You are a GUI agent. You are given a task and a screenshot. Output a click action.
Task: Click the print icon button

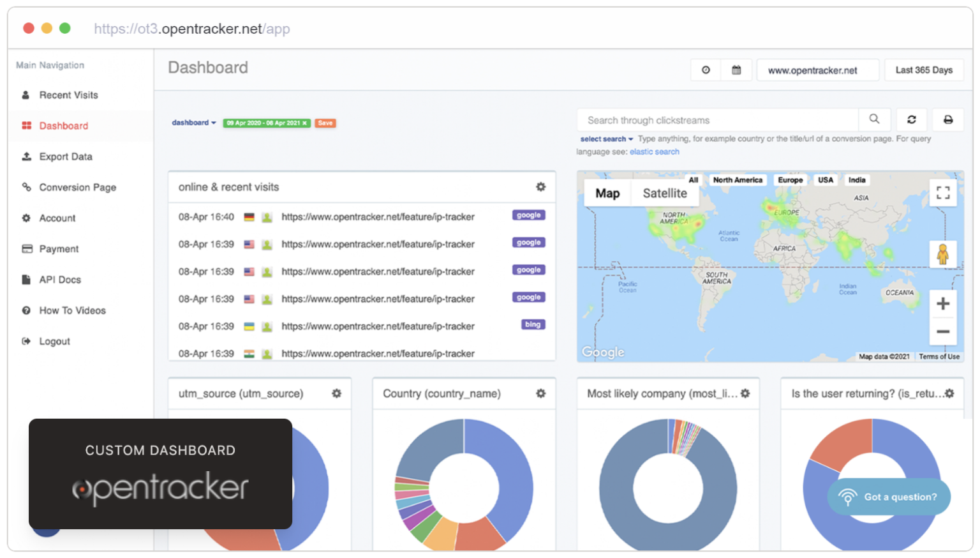tap(947, 119)
